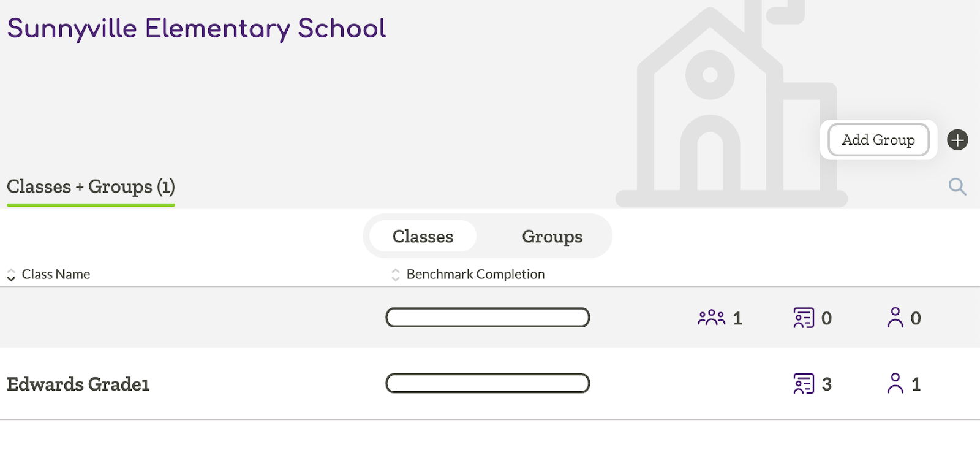Toggle the Classes/Groups selector to Groups

(551, 236)
